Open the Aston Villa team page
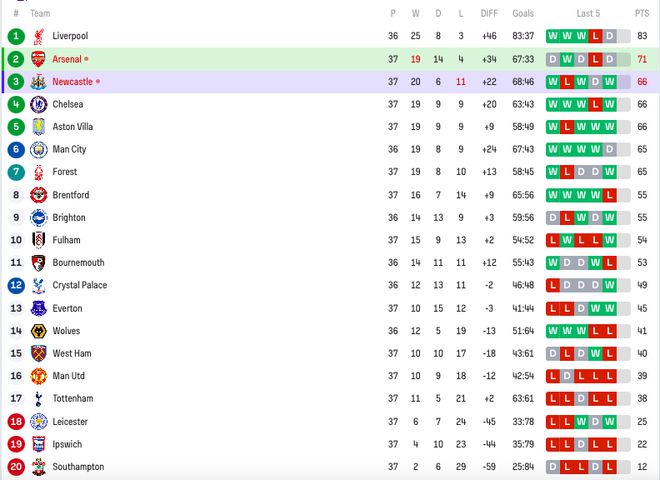Screen dimensions: 660x480 73,127
